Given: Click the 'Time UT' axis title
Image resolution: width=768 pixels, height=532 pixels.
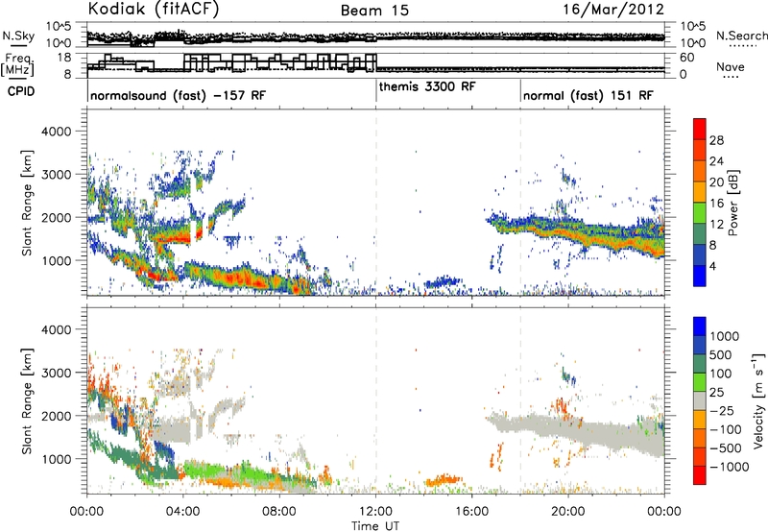Looking at the screenshot, I should click(375, 526).
